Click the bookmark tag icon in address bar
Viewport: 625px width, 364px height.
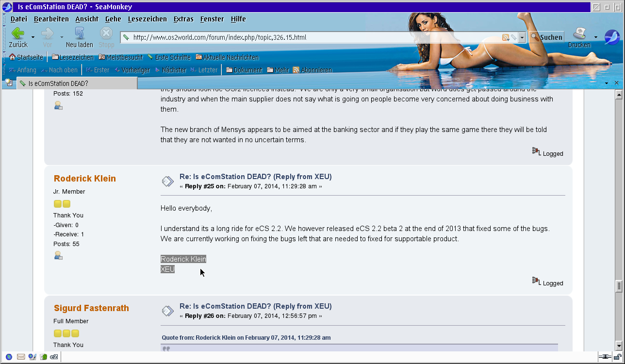click(x=513, y=37)
